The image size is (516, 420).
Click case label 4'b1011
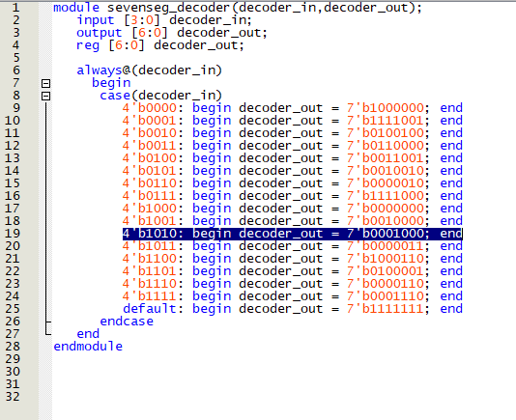coord(150,245)
